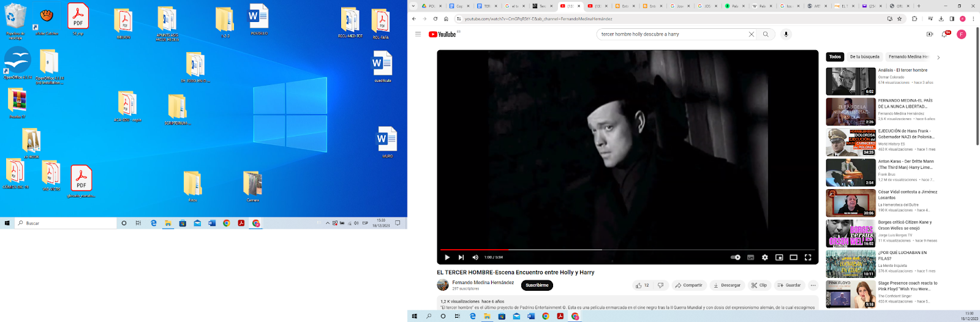
Task: Subscribe with the Suscribirme button
Action: click(537, 285)
